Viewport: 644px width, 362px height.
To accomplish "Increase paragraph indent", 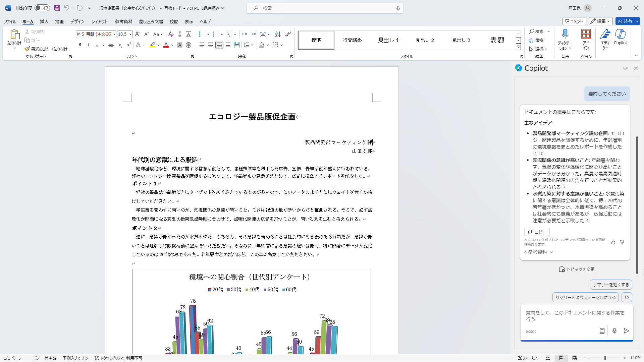I will coord(253,34).
